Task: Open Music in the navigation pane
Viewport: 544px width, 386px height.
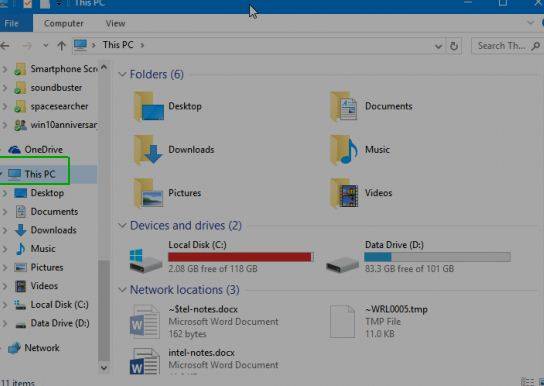Action: (x=35, y=249)
